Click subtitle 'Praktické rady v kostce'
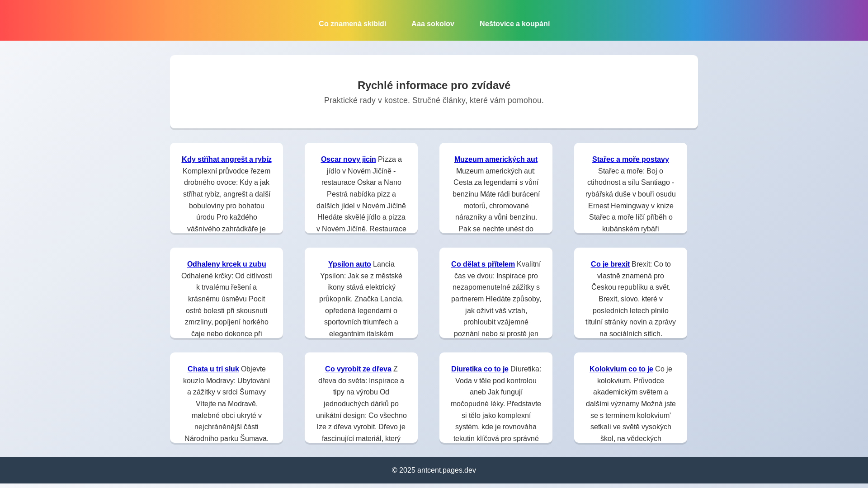868x488 pixels. point(366,100)
